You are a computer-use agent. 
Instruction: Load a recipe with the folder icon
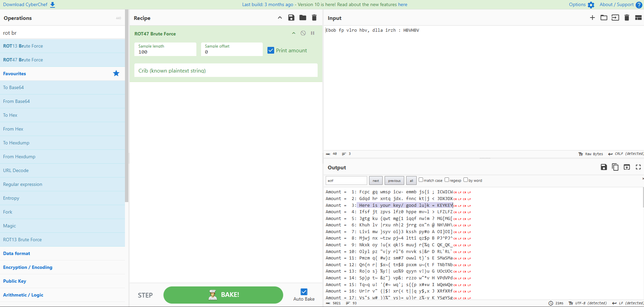pos(303,18)
